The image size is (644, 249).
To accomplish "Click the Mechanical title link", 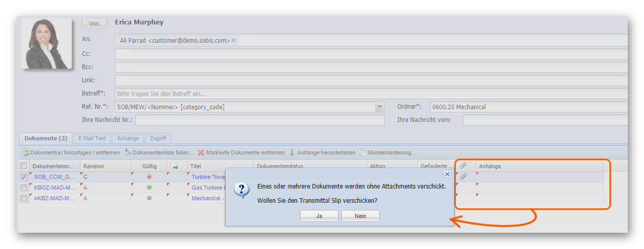I will coord(208,198).
